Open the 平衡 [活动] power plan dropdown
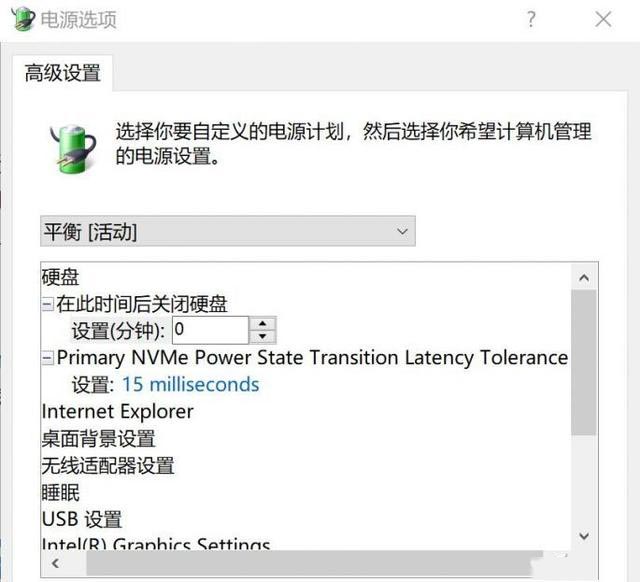The width and height of the screenshot is (640, 582). click(x=228, y=231)
